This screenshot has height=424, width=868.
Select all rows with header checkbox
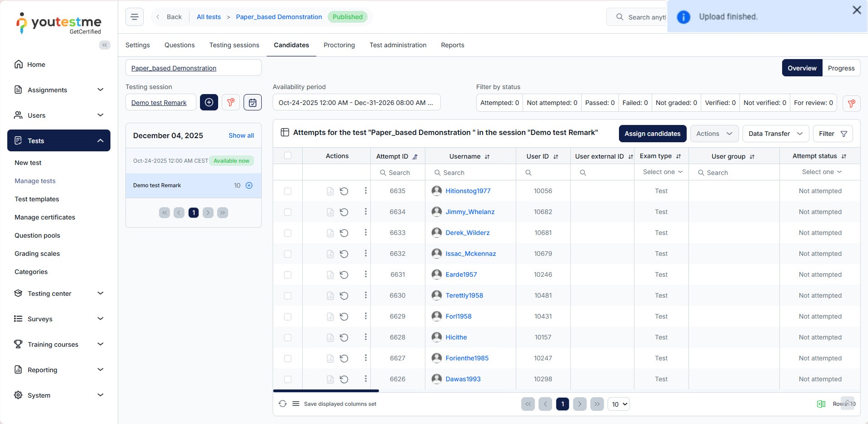[x=288, y=156]
